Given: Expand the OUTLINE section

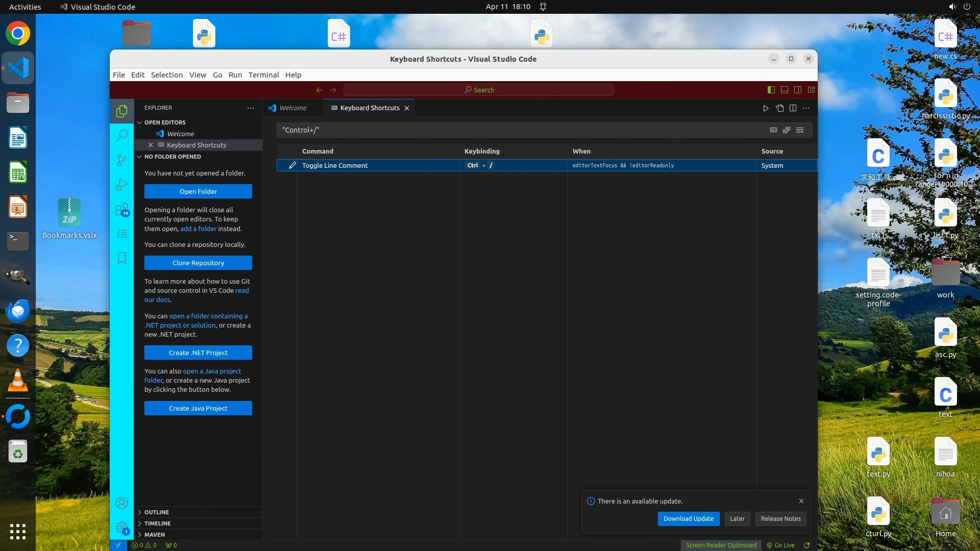Looking at the screenshot, I should pos(156,512).
